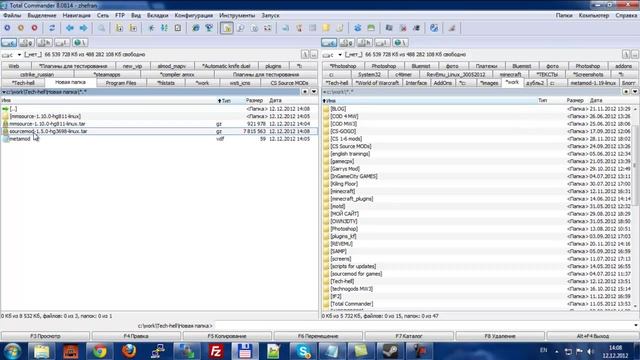This screenshot has height=360, width=640.
Task: Open the Конфигурация menu
Action: click(x=193, y=16)
